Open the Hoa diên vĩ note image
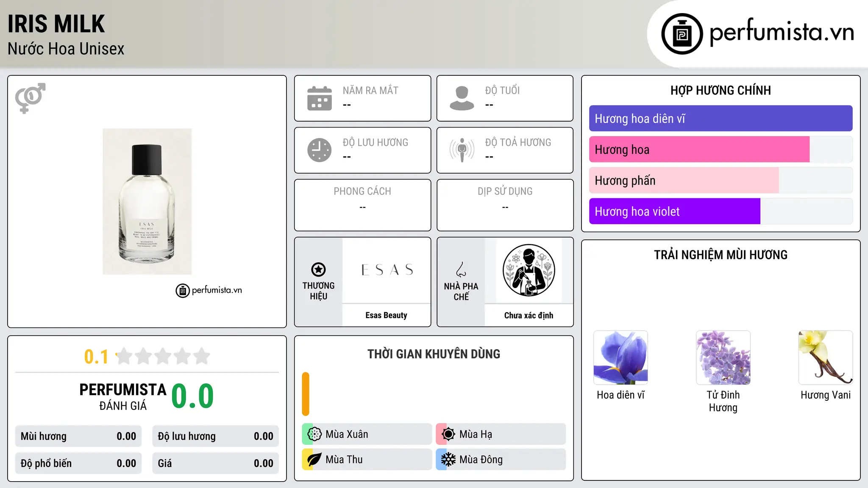Viewport: 868px width, 488px height. point(620,358)
